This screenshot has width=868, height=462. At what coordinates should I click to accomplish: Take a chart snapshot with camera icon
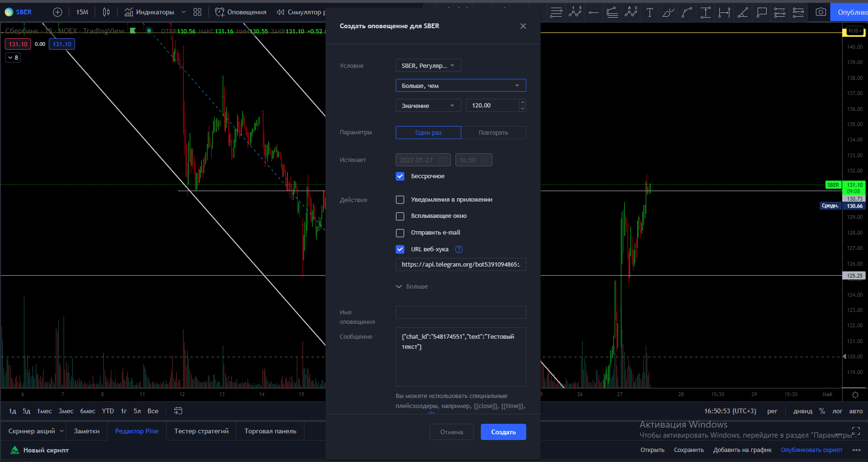(x=821, y=12)
